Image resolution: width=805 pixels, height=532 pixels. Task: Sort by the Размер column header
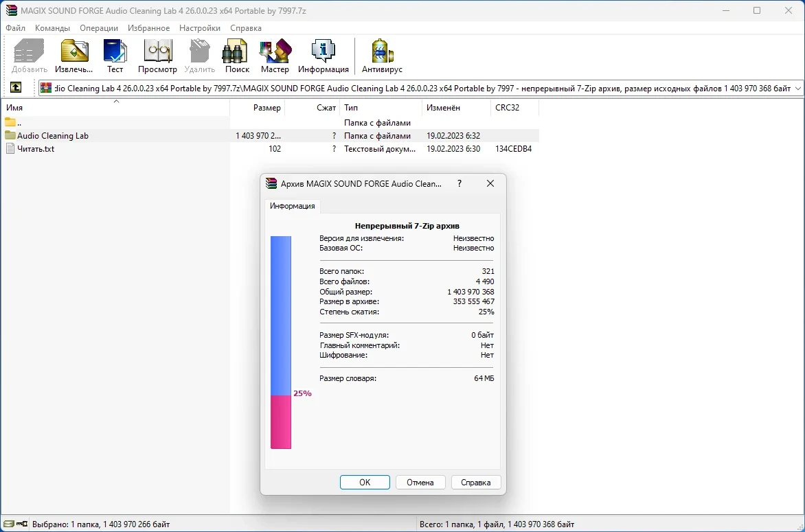coord(257,107)
